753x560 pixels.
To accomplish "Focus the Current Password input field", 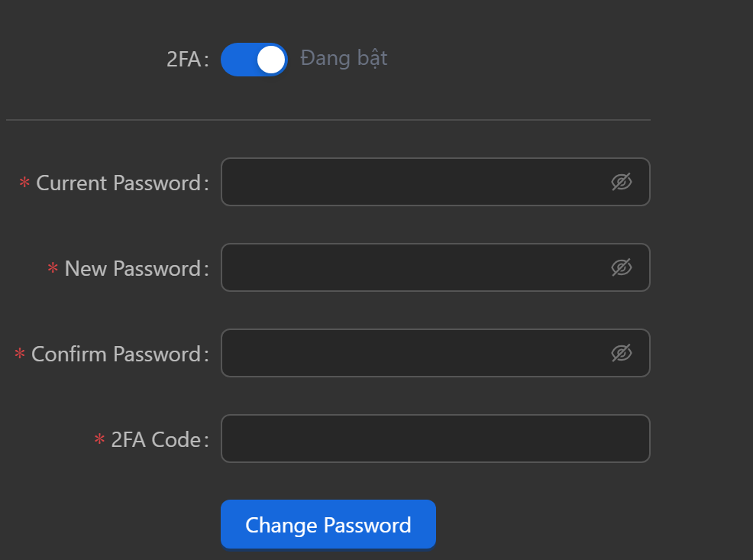I will click(x=412, y=182).
